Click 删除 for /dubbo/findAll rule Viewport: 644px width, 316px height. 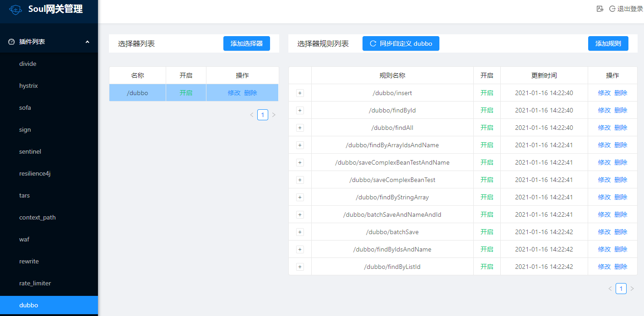(x=621, y=128)
